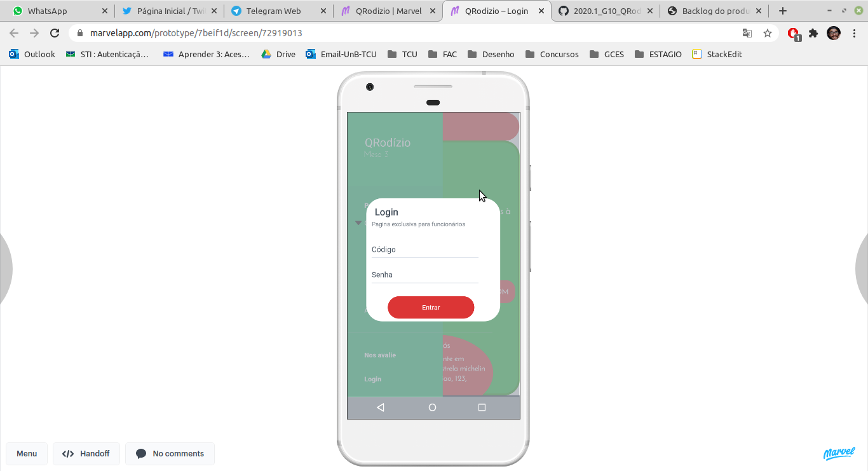Open the Desenho bookmarks folder
The image size is (868, 471).
[491, 54]
